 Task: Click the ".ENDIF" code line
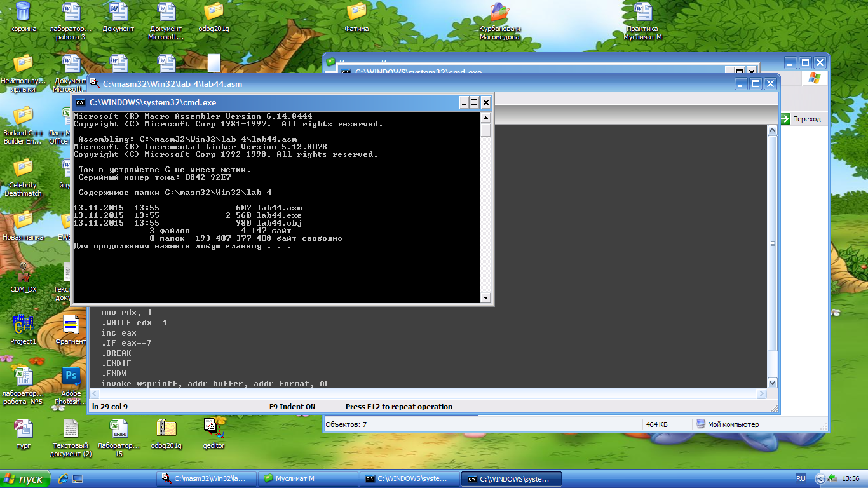pyautogui.click(x=116, y=363)
